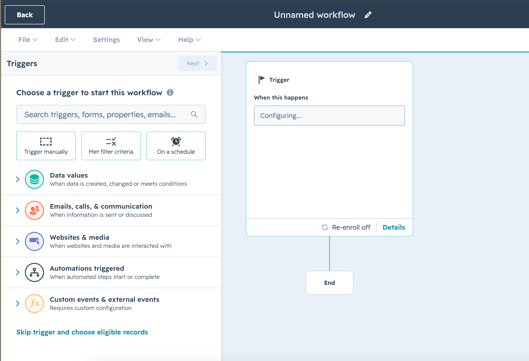Expand the Data values category
This screenshot has height=361, width=529.
[x=18, y=179]
